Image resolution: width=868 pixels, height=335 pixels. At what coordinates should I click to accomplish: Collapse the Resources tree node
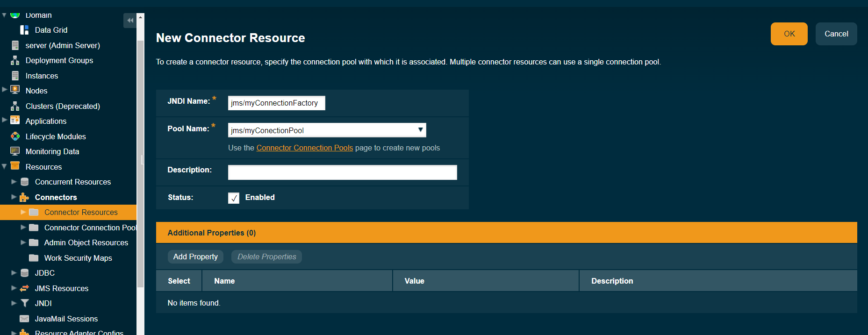[4, 167]
